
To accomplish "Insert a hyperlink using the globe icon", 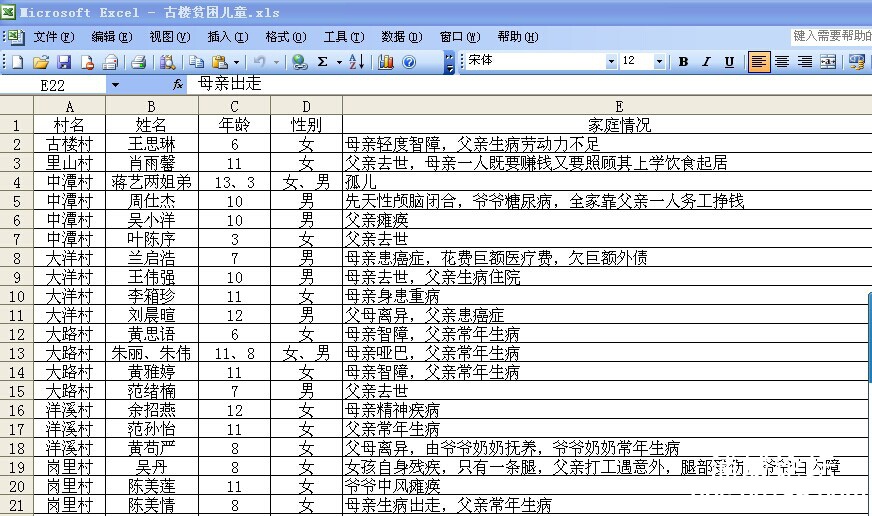I will click(298, 62).
